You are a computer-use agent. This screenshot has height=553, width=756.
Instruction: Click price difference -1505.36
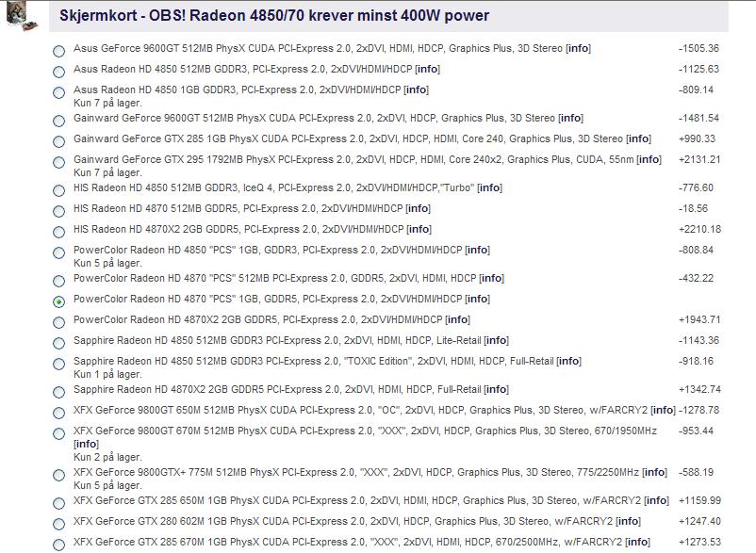698,48
